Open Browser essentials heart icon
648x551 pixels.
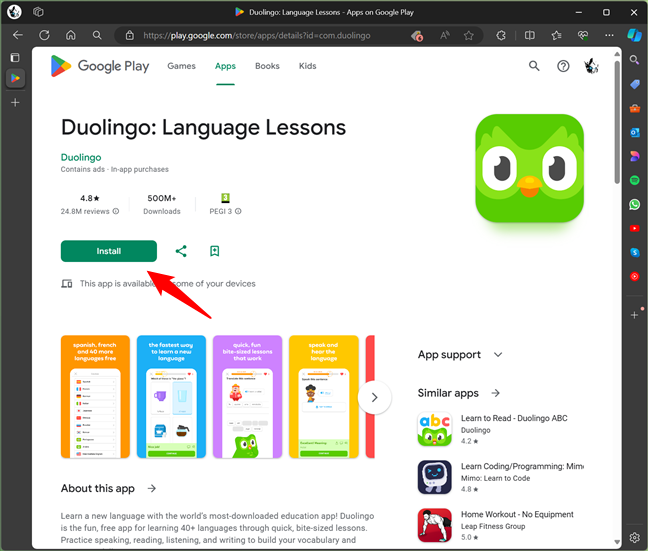583,36
